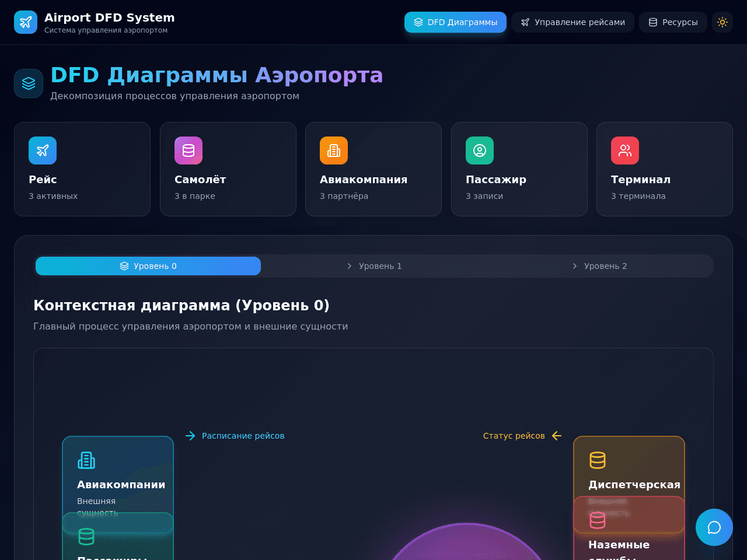Click the Рейс card title
Image resolution: width=747 pixels, height=560 pixels.
43,180
